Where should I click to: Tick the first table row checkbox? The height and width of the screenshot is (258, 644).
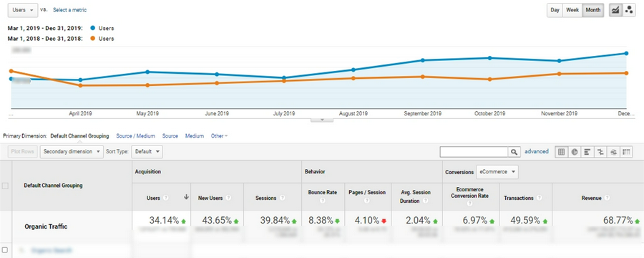tap(5, 250)
